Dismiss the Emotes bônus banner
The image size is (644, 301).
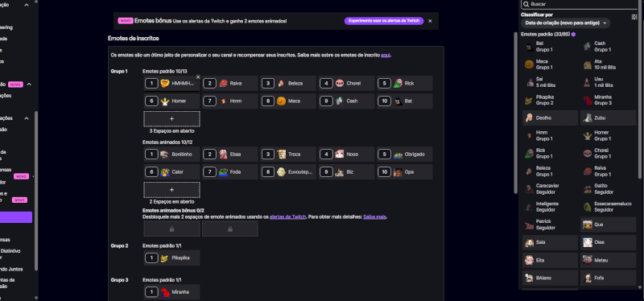430,21
